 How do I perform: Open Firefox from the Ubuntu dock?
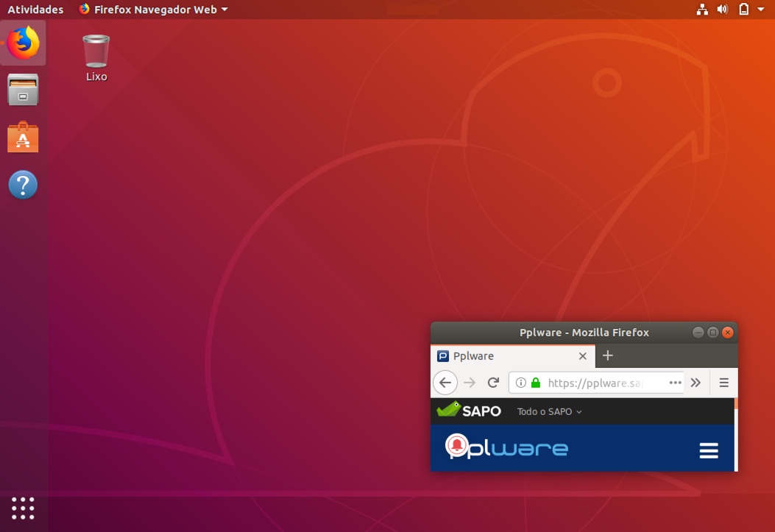click(24, 43)
